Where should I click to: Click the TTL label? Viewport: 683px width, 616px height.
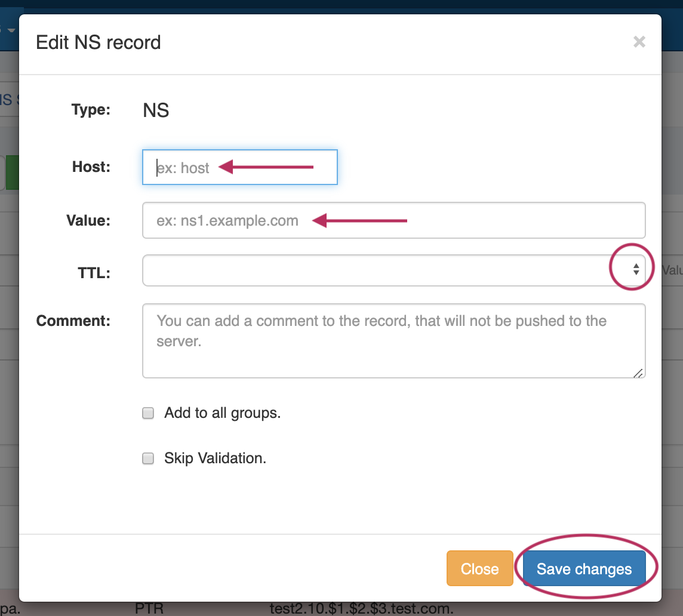[x=94, y=273]
